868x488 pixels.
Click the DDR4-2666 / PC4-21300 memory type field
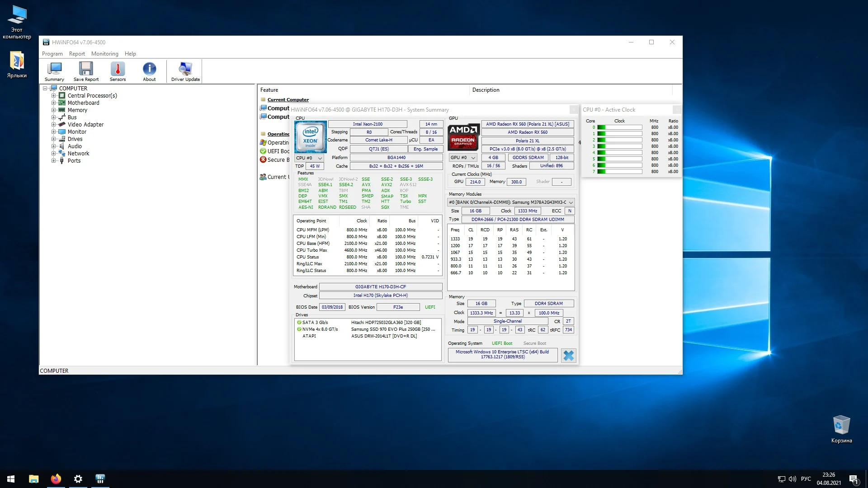coord(518,220)
